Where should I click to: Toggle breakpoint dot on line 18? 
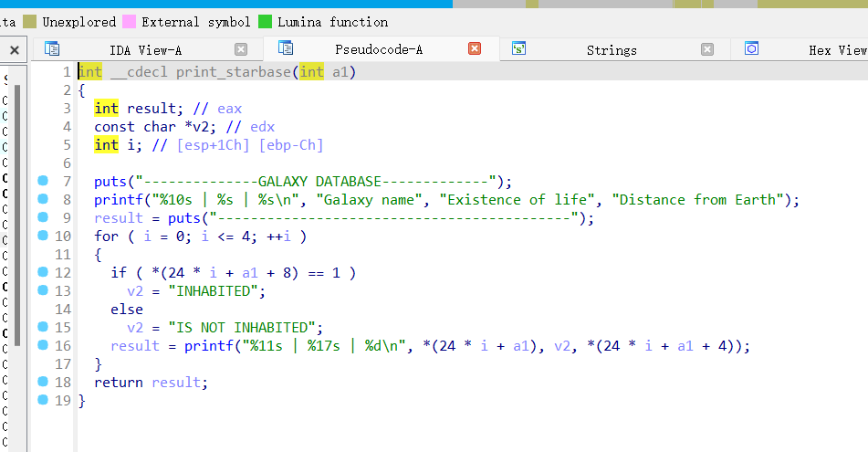click(43, 382)
